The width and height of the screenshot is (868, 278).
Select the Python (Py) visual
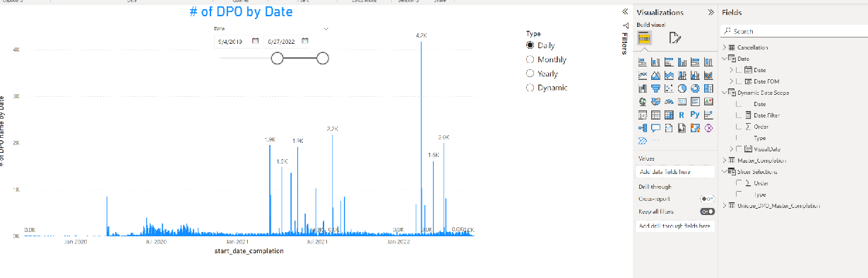point(695,115)
